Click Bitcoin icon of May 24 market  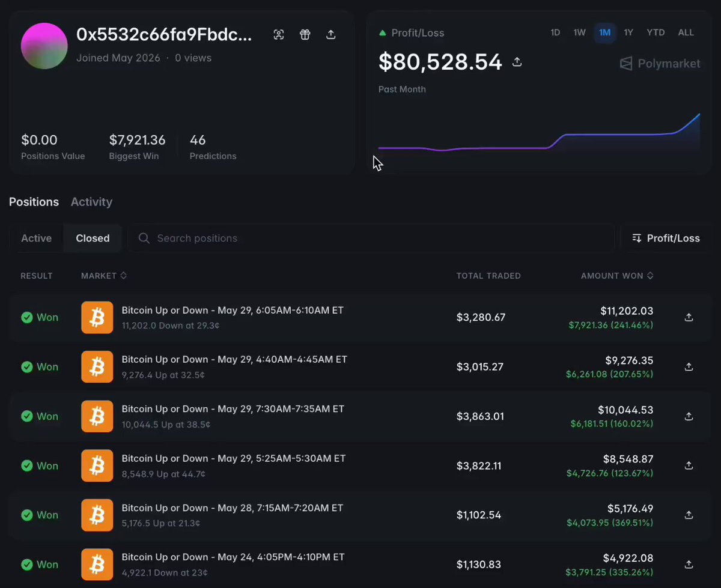click(97, 565)
